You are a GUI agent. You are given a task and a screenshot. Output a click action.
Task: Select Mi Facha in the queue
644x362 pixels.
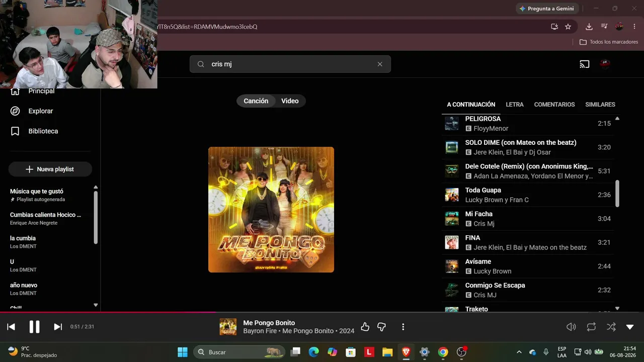(528, 219)
